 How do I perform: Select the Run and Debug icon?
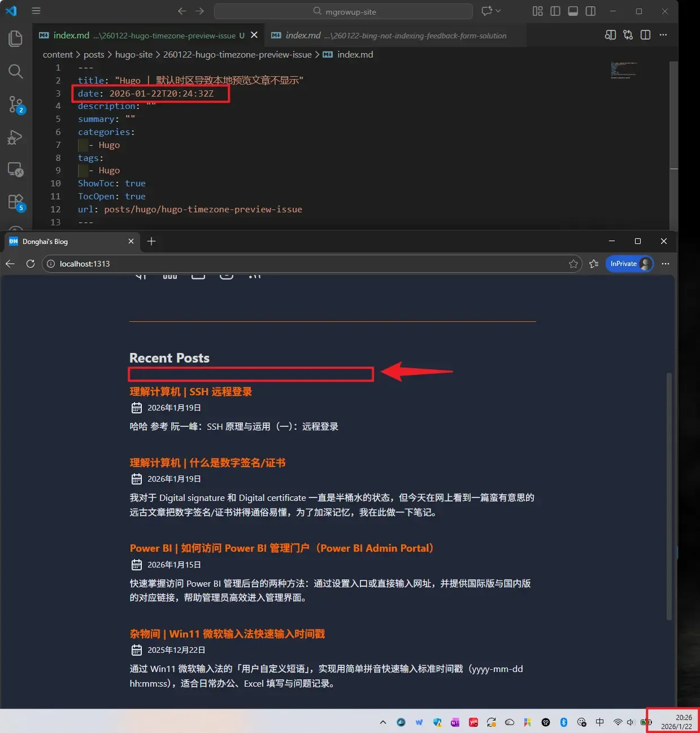point(15,137)
